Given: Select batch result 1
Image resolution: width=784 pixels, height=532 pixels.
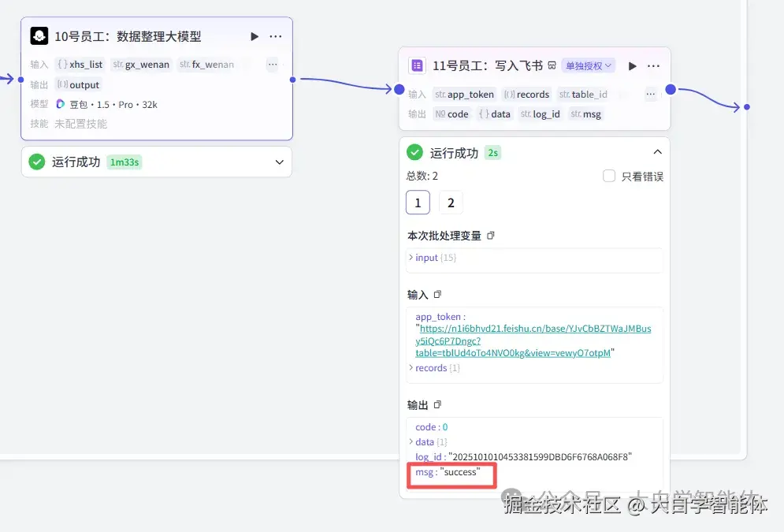Looking at the screenshot, I should (x=418, y=203).
